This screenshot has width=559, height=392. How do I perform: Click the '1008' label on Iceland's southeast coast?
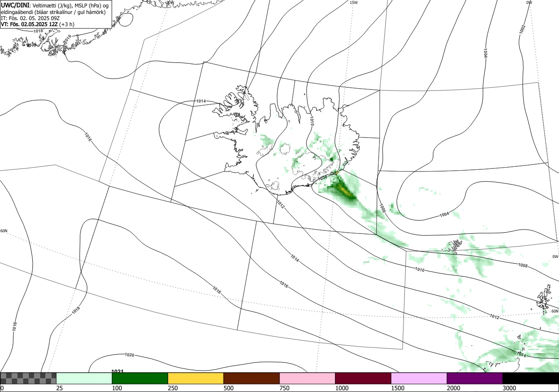coord(322,178)
